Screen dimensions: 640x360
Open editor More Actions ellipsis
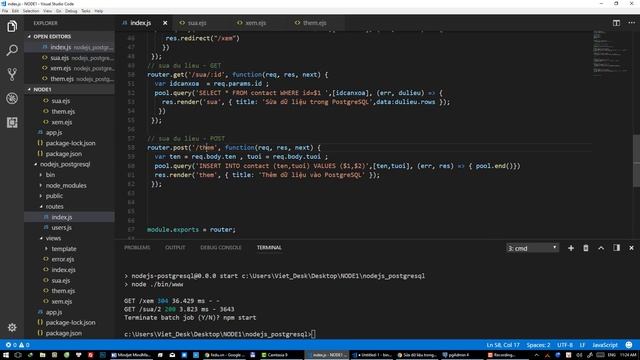(x=631, y=23)
